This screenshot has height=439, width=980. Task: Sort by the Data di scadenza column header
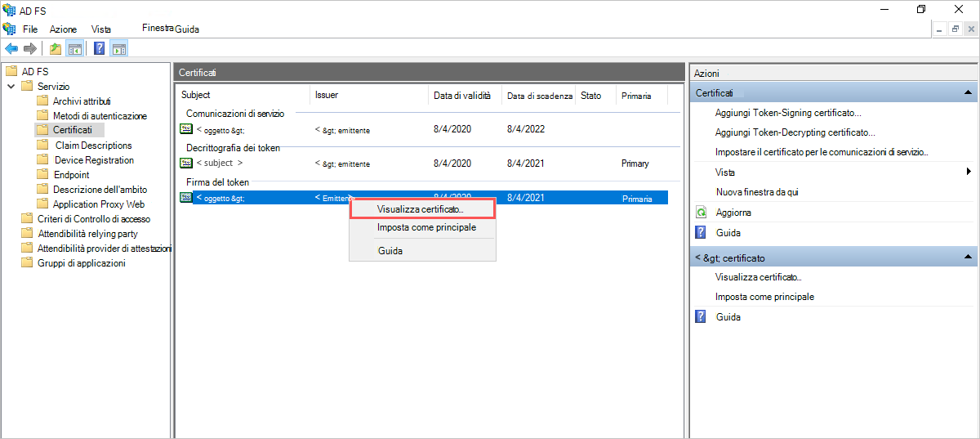(x=538, y=96)
